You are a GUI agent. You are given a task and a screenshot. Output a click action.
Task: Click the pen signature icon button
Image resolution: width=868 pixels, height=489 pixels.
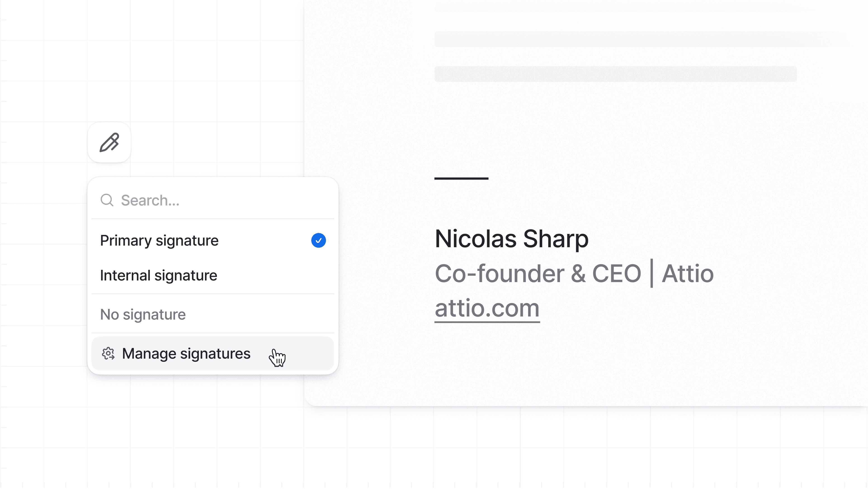tap(109, 142)
